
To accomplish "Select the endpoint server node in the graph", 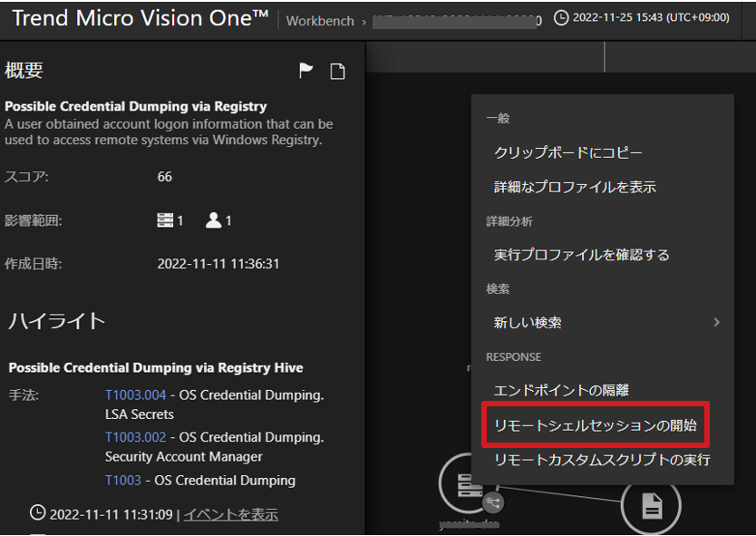I will pyautogui.click(x=468, y=484).
